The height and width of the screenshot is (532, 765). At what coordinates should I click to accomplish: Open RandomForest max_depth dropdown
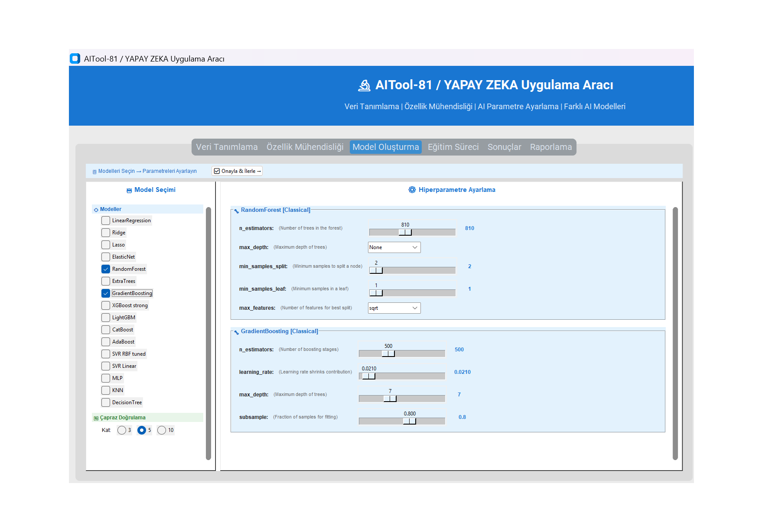point(394,247)
